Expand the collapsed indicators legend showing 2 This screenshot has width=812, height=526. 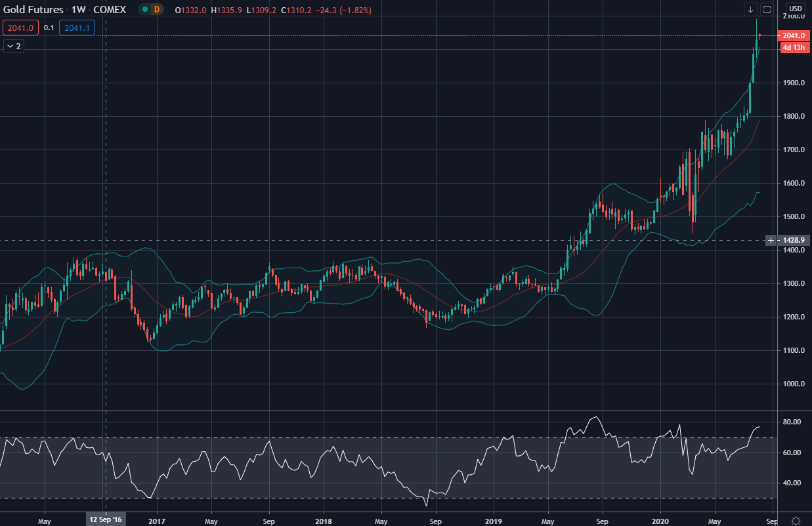[x=14, y=46]
